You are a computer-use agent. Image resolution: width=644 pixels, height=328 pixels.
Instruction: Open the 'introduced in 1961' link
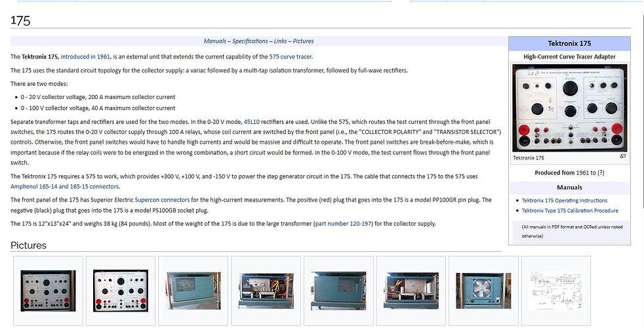tap(85, 56)
